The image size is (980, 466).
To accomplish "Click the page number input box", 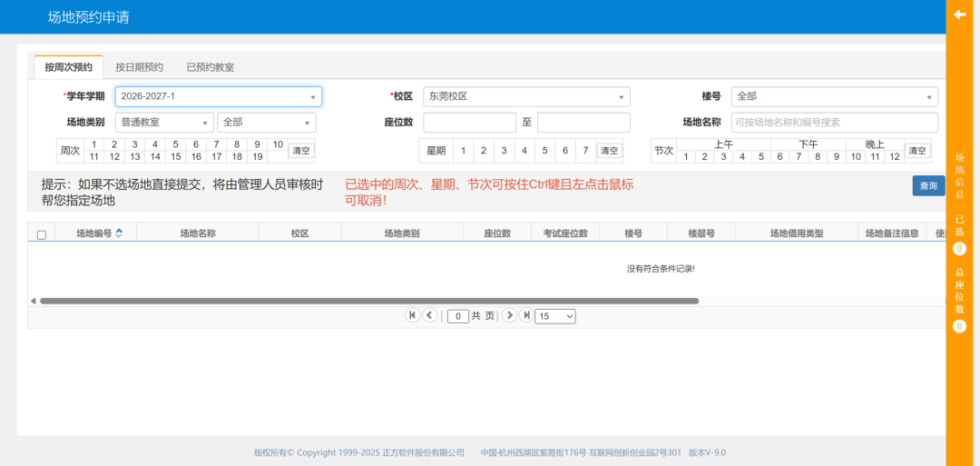I will point(458,316).
